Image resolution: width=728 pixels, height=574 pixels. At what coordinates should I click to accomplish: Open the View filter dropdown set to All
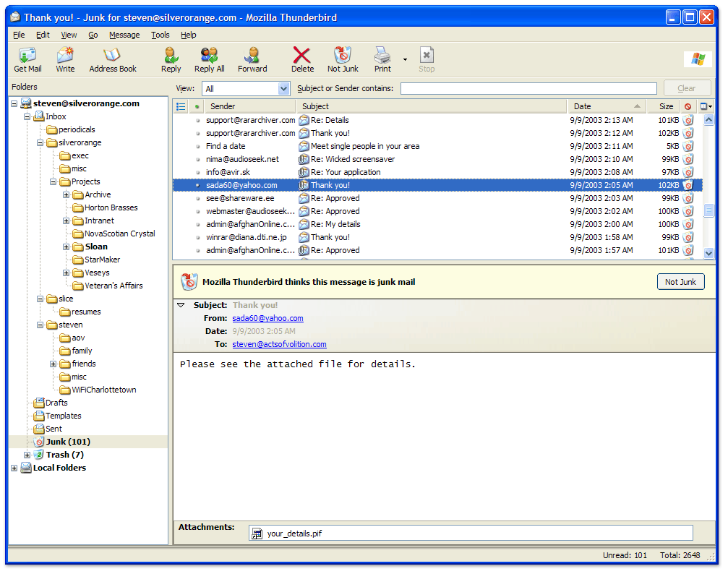pyautogui.click(x=246, y=88)
